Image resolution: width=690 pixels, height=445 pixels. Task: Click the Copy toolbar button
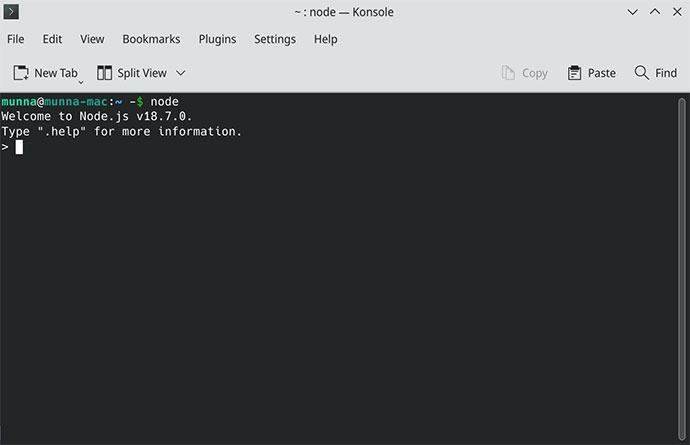point(525,73)
